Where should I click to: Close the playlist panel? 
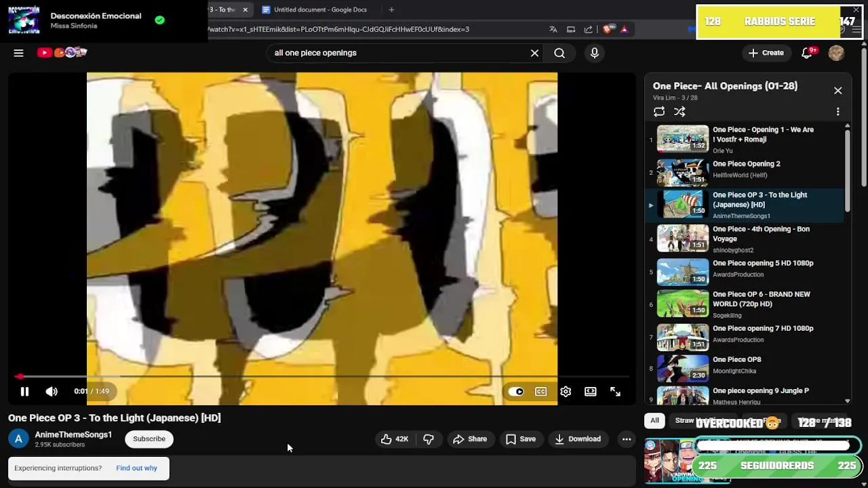tap(837, 91)
